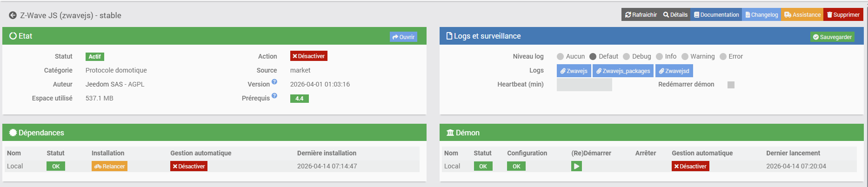Open the Zwavejs_packages log file
The image size is (868, 187).
[x=623, y=71]
